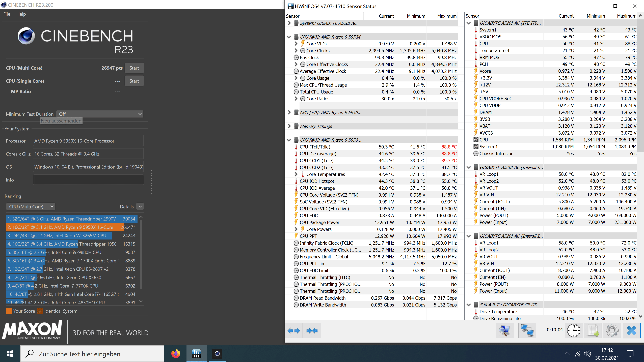Viewport: 644px width, 362px height.
Task: Click the System 1 fan icon row
Action: click(555, 147)
